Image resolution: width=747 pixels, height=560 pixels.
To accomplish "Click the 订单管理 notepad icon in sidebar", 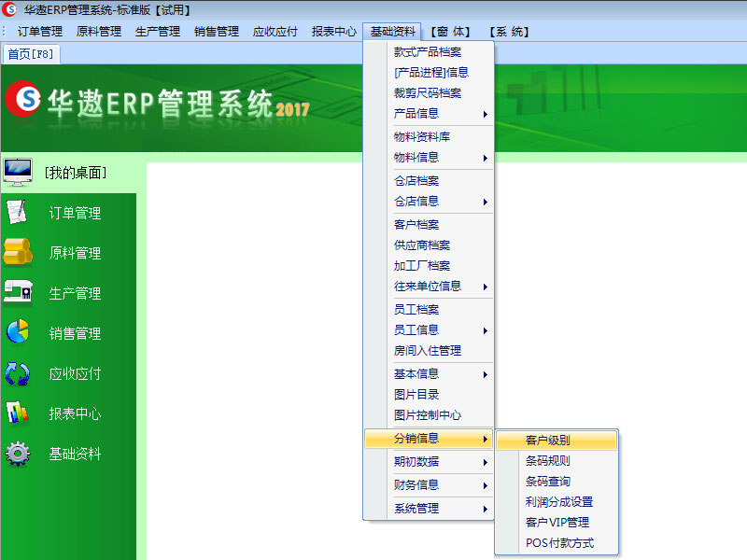I will 17,212.
